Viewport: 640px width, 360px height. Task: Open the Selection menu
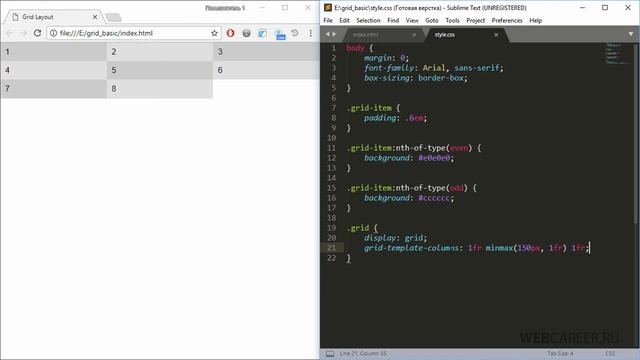click(368, 20)
